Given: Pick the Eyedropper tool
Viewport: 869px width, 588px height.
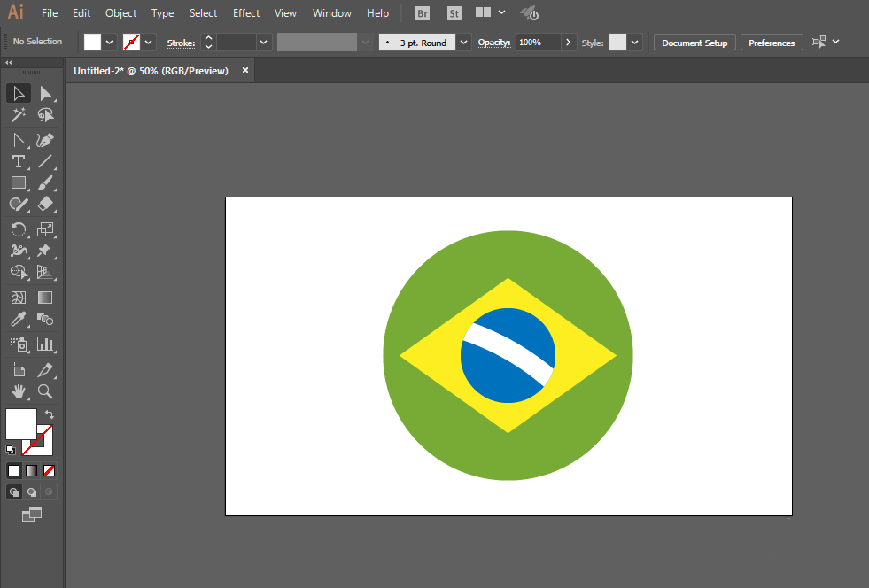Looking at the screenshot, I should click(19, 319).
